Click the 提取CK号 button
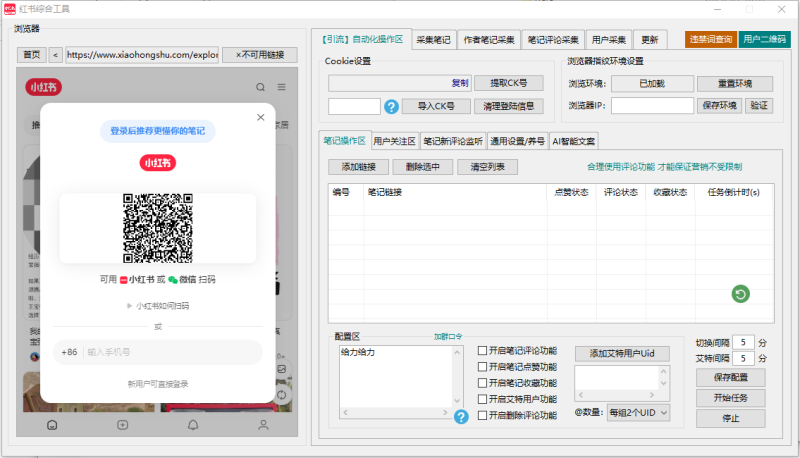The width and height of the screenshot is (800, 458). (509, 83)
